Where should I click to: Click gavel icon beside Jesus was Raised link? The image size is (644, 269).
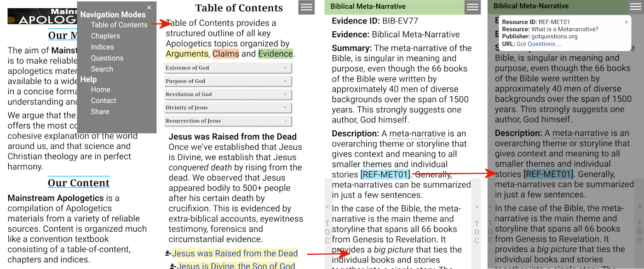coord(168,253)
